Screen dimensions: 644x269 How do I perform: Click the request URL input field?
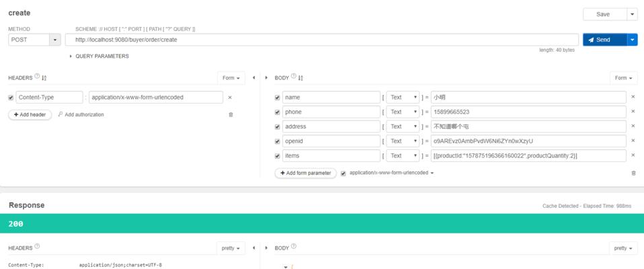(x=322, y=40)
